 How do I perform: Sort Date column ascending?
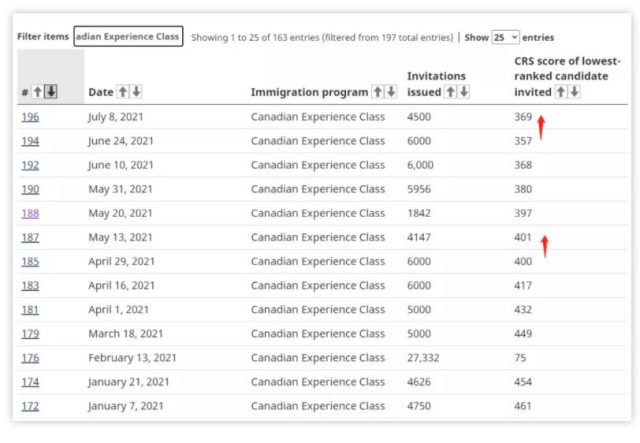coord(123,92)
